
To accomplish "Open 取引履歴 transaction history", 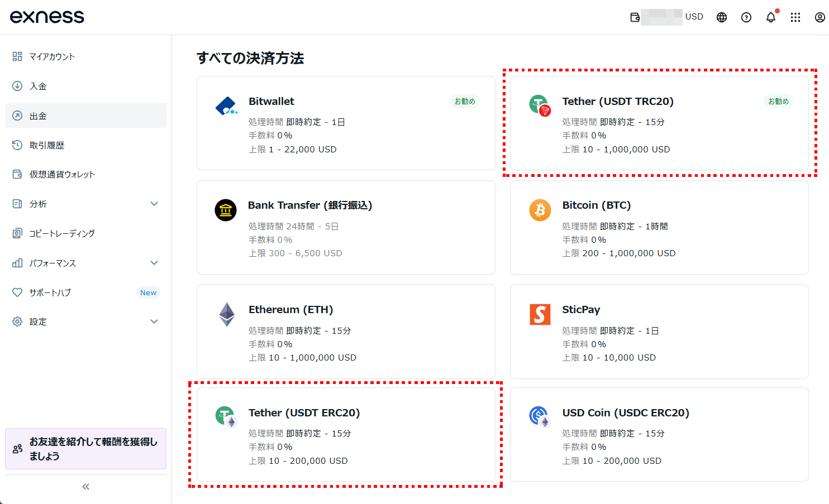I will pyautogui.click(x=47, y=145).
